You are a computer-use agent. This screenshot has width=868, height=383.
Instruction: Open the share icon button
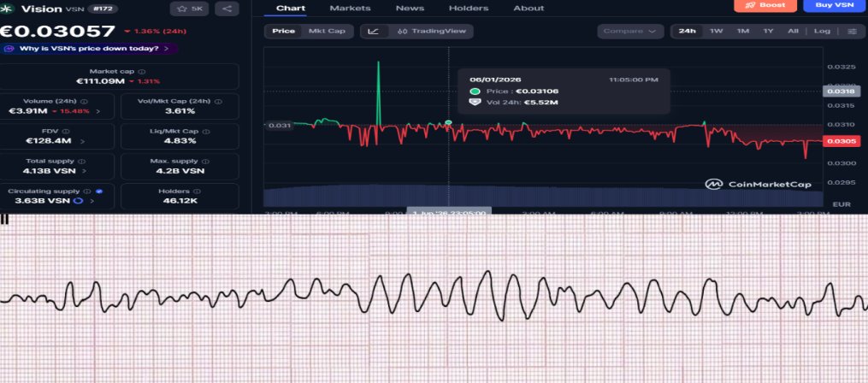(x=227, y=9)
